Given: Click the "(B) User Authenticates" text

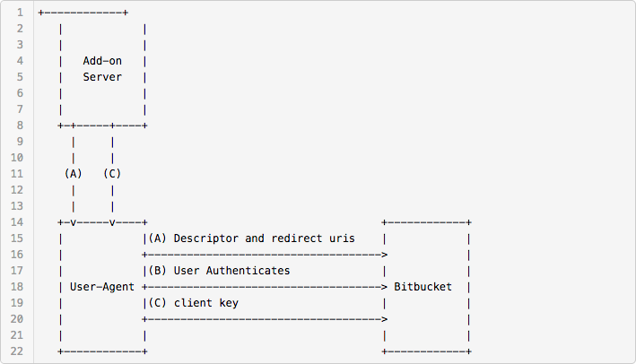Looking at the screenshot, I should coord(219,271).
